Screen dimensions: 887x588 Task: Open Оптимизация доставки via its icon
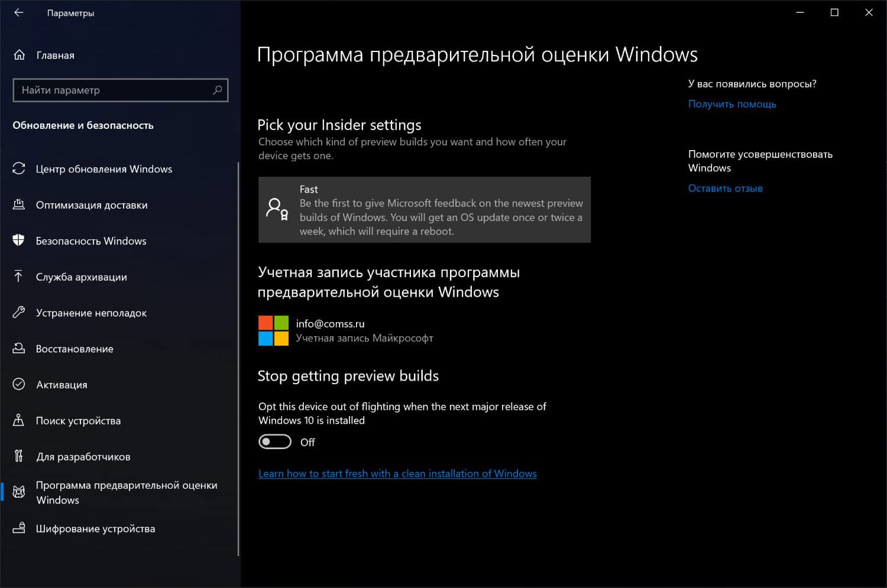pos(18,204)
